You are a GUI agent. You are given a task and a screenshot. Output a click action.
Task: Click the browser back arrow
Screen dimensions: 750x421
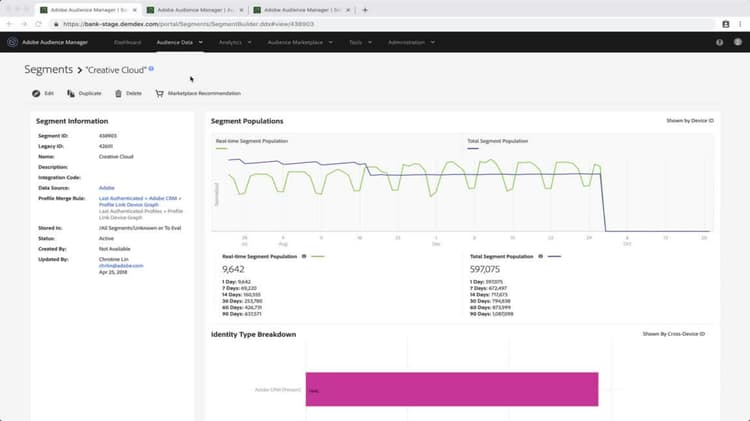coord(9,24)
